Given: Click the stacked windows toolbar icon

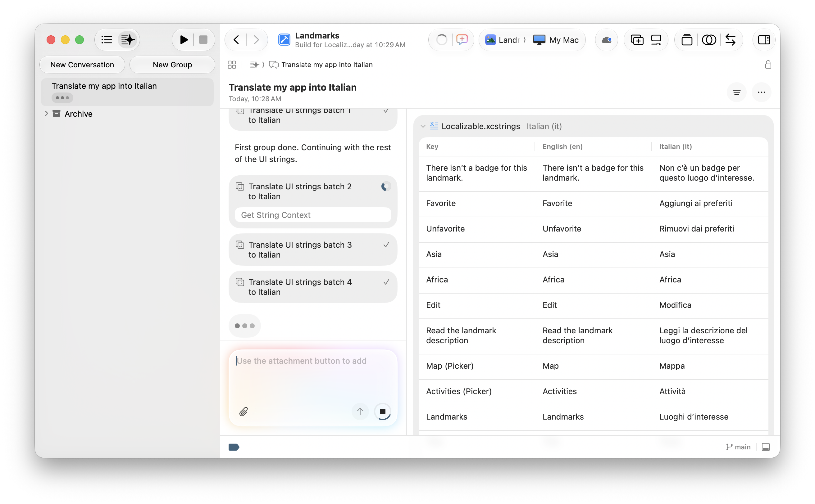Looking at the screenshot, I should tap(686, 40).
